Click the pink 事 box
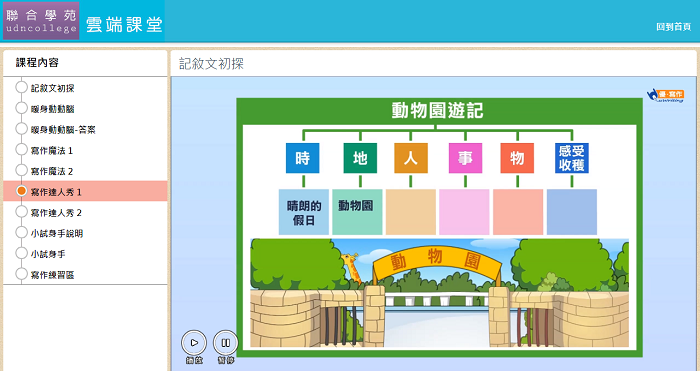Screen dimensions: 700x371 (x=466, y=158)
